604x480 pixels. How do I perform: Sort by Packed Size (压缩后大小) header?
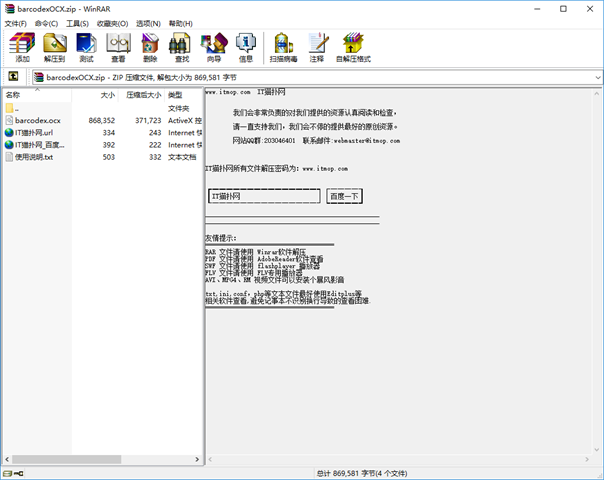(141, 95)
